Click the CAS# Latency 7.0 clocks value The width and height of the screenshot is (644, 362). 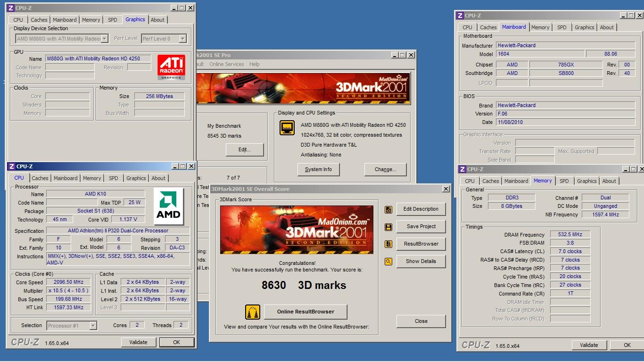[x=570, y=252]
